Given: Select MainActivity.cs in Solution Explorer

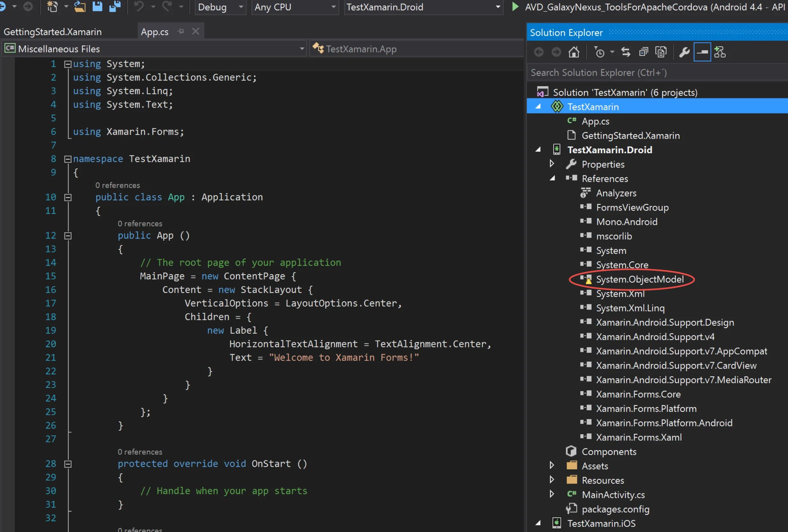Looking at the screenshot, I should (613, 495).
